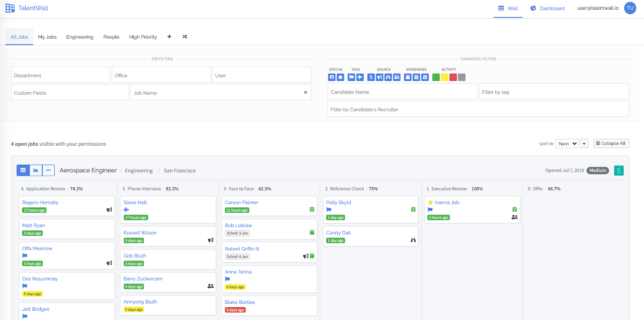The width and height of the screenshot is (644, 320).
Task: Filter by yellow Activity swatch
Action: 444,77
